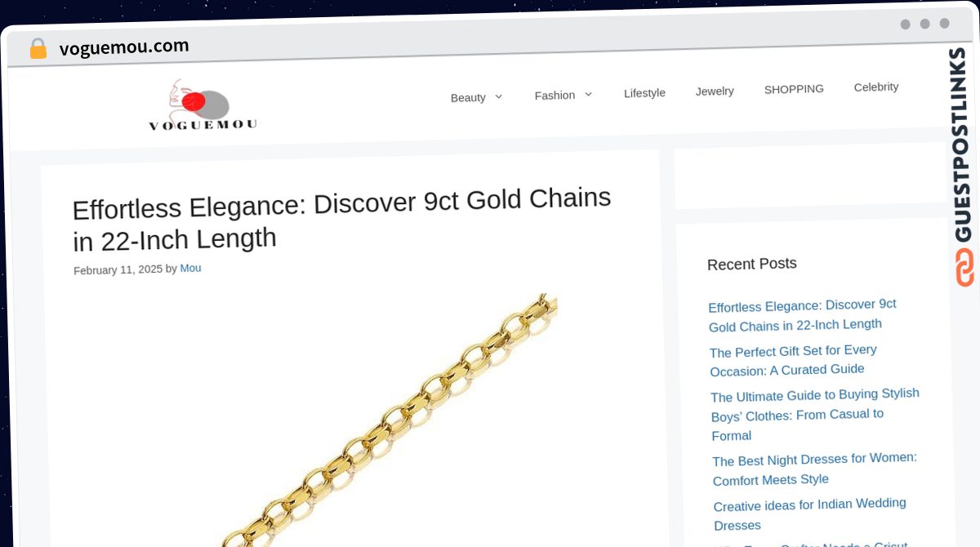Open Stylish Boys' Clothes guide post
Screen dimensions: 980x547
click(814, 415)
